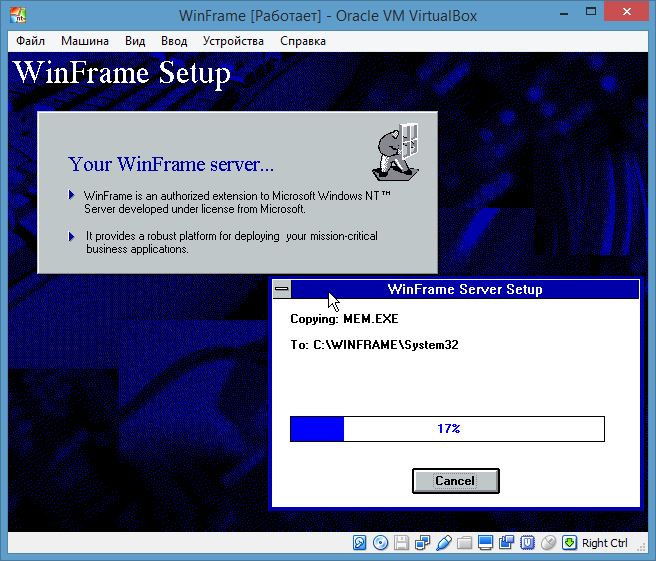656x561 pixels.
Task: Cancel the WinFrame file copy
Action: 456,481
